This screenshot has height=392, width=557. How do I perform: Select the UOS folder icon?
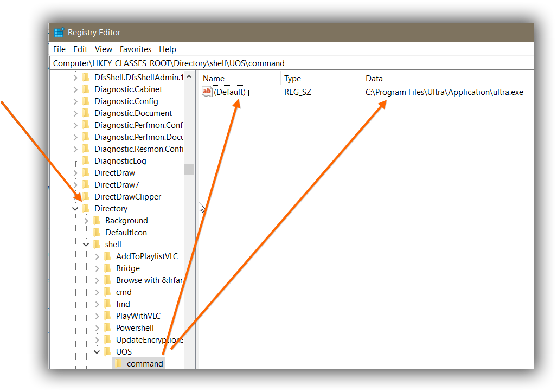click(x=107, y=351)
